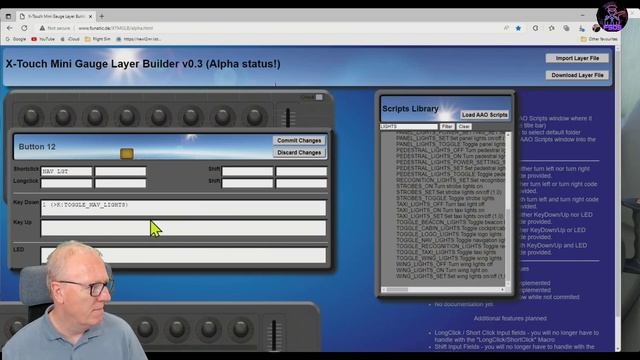The width and height of the screenshot is (640, 360).
Task: Click the Load AAO Scripts button
Action: point(484,115)
